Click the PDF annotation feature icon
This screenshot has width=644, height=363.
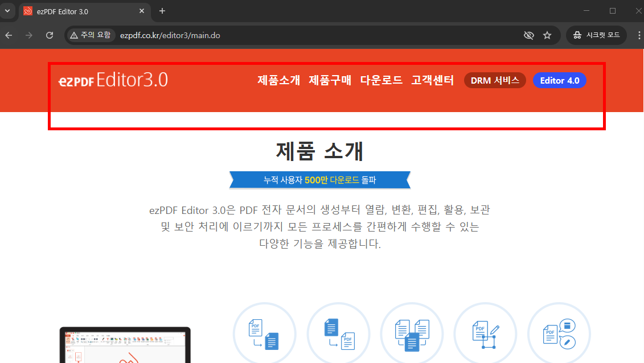tap(559, 333)
